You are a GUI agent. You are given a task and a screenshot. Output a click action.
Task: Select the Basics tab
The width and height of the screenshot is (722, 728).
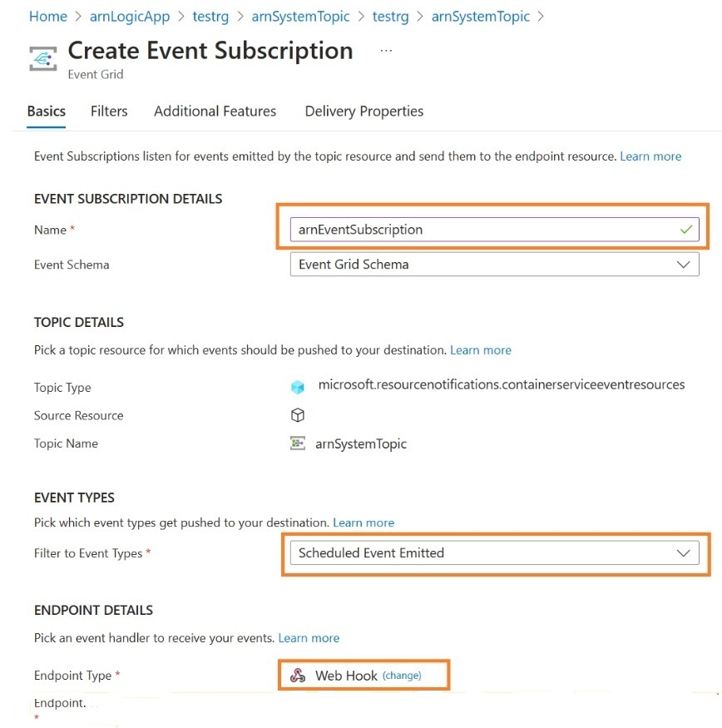(x=46, y=111)
